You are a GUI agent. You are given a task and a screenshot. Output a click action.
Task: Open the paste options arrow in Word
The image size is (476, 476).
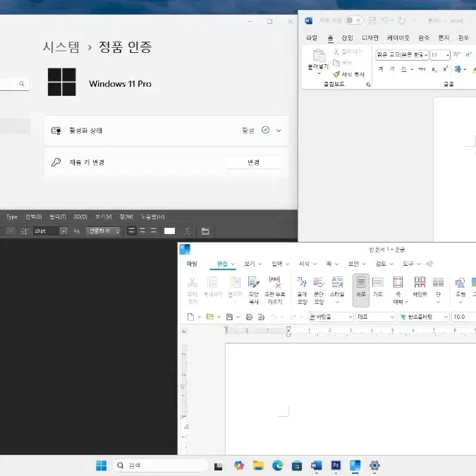[319, 73]
